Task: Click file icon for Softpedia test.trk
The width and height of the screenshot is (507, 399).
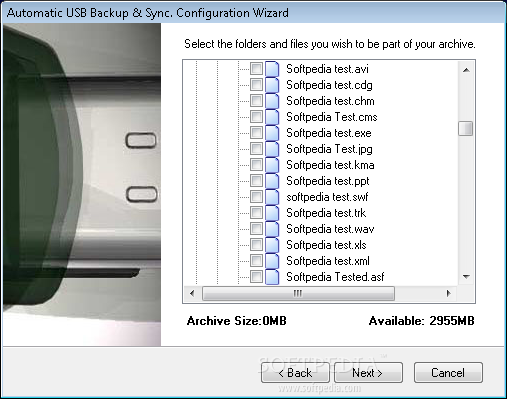Action: coord(272,213)
